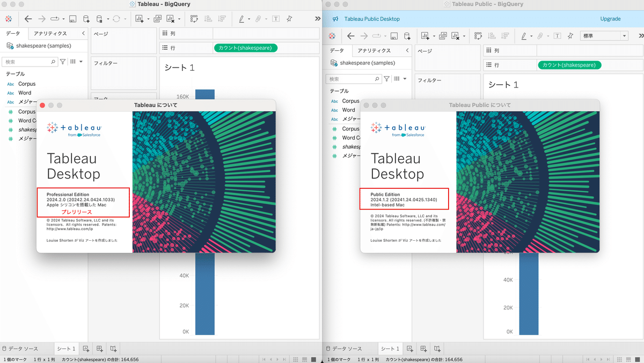Click the Upgrade button in Tableau Public
Image resolution: width=644 pixels, height=363 pixels.
[610, 18]
